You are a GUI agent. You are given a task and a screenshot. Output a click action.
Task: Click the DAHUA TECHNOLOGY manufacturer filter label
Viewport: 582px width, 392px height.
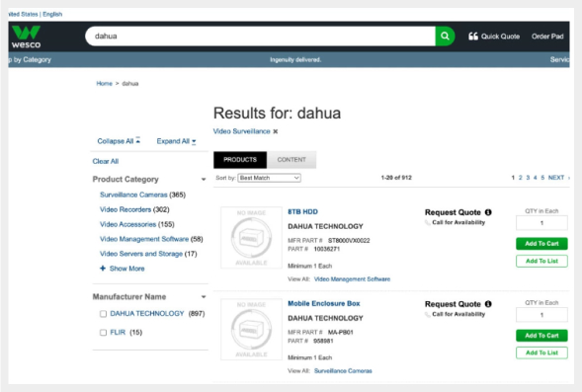click(147, 314)
